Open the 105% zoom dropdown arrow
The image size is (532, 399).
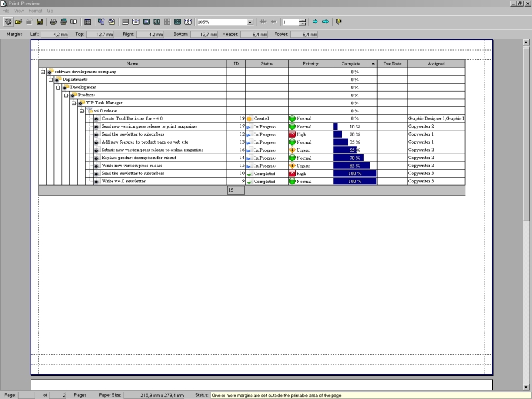pos(250,22)
